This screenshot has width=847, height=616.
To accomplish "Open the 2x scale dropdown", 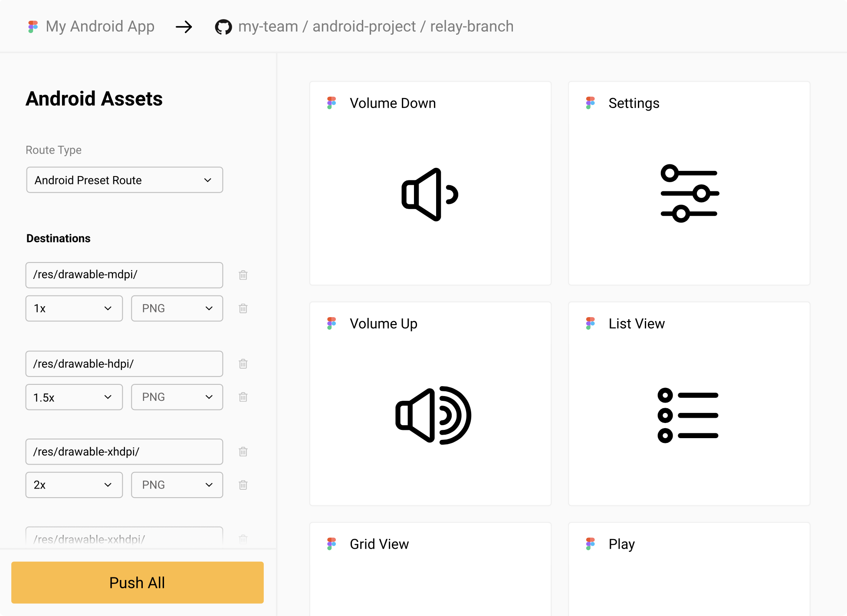I will pyautogui.click(x=74, y=485).
